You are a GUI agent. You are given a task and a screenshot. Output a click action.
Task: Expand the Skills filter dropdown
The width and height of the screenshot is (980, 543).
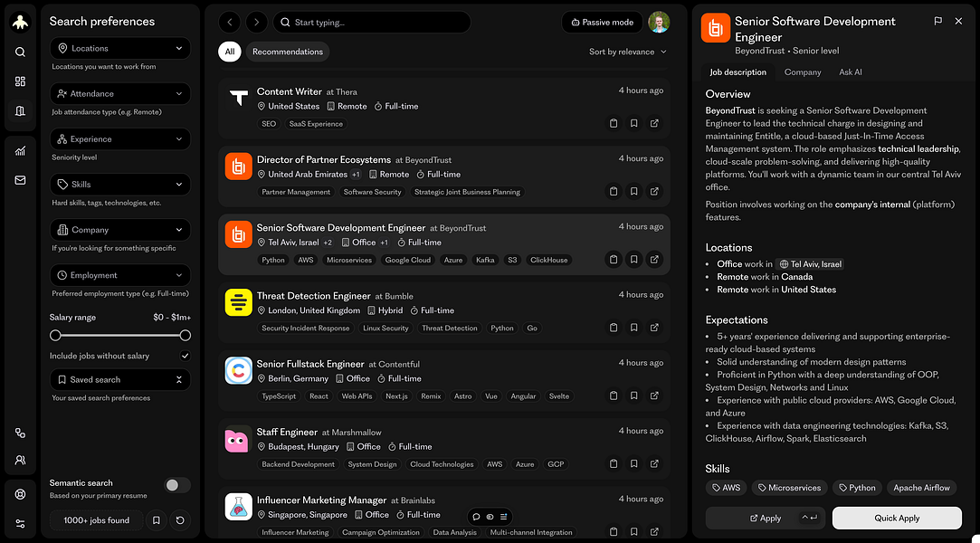point(120,185)
